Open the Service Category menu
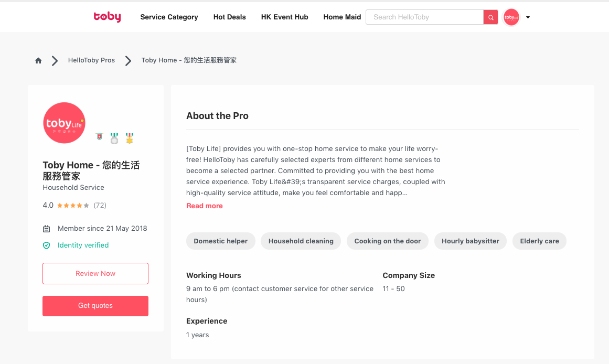This screenshot has height=364, width=609. click(169, 17)
